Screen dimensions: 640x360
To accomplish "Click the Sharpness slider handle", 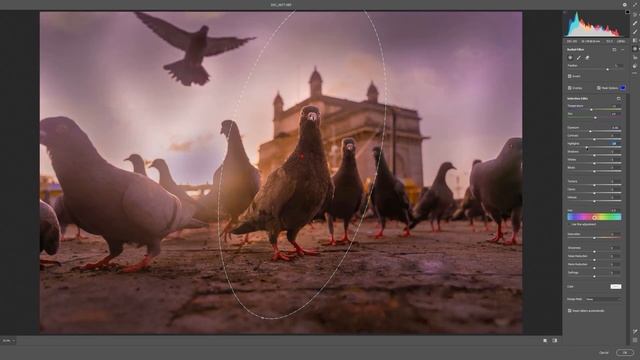I will tap(594, 252).
